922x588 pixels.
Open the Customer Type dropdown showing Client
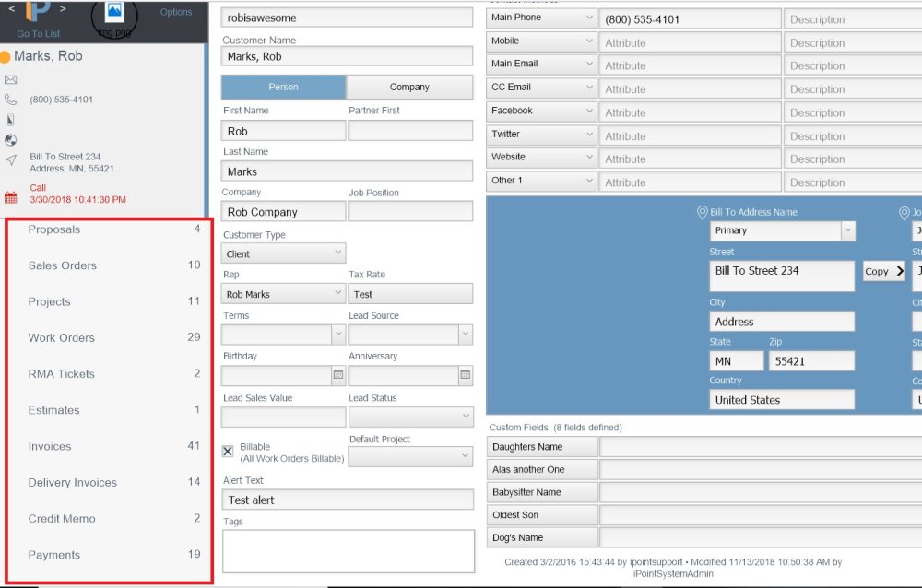point(282,252)
